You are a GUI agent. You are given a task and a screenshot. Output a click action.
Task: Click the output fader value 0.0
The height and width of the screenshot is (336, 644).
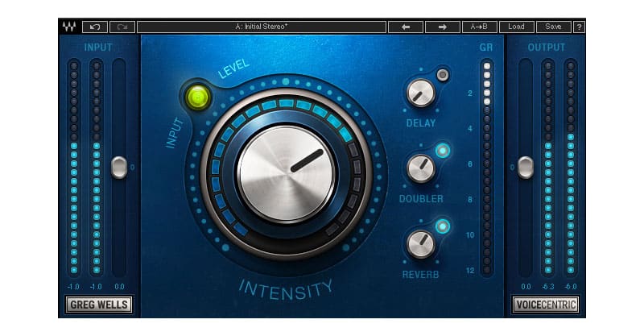pos(526,287)
